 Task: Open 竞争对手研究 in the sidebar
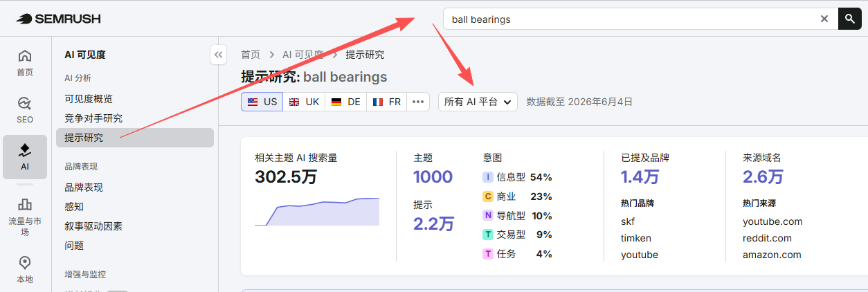[93, 118]
